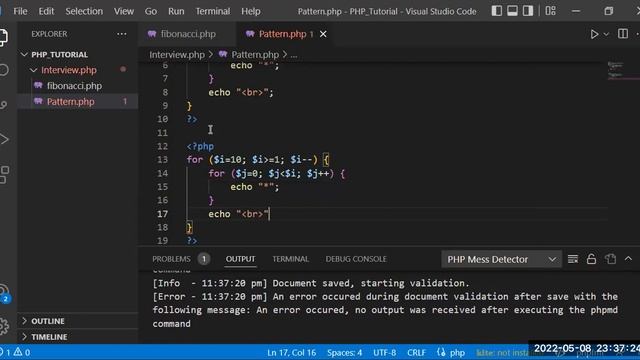Click editor minimap preview

(x=623, y=70)
